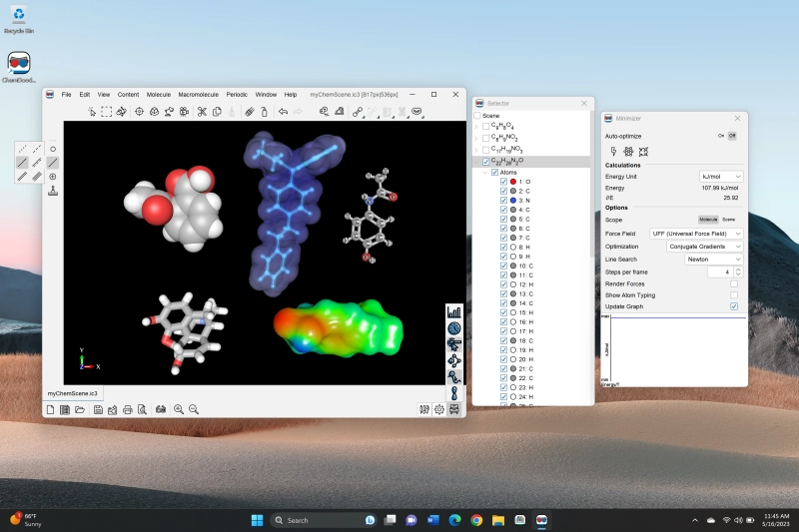Open the Energy Unit dropdown

point(721,177)
